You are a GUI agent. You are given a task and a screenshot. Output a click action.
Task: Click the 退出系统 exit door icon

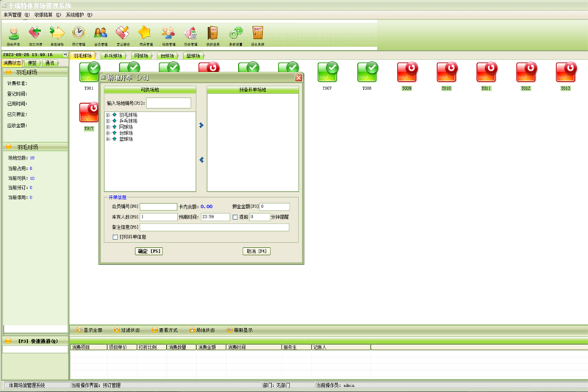point(258,35)
